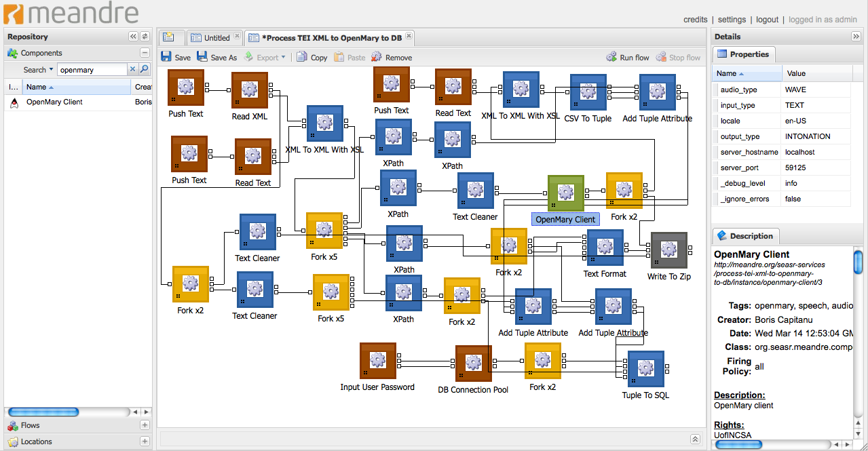Select the Text Format node

coord(605,248)
